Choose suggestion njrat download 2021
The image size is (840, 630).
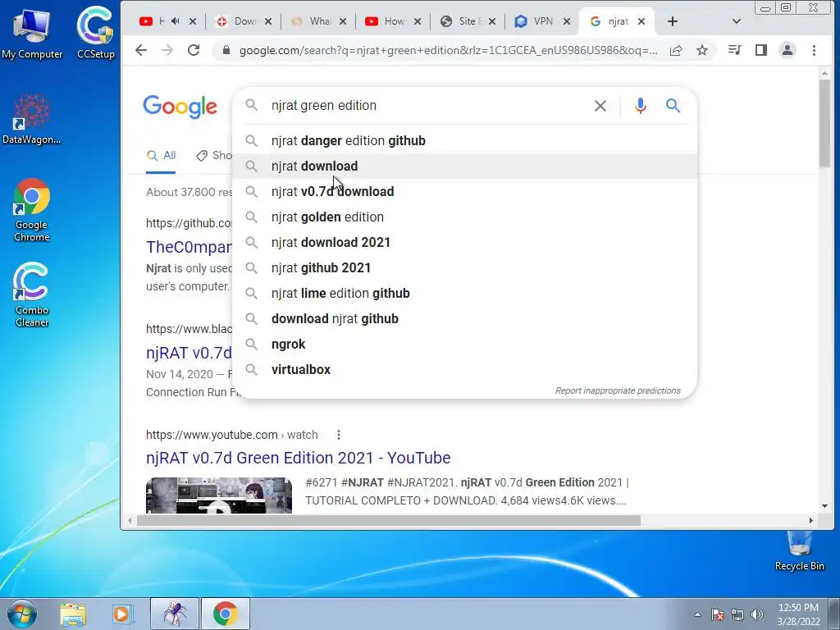(465, 243)
